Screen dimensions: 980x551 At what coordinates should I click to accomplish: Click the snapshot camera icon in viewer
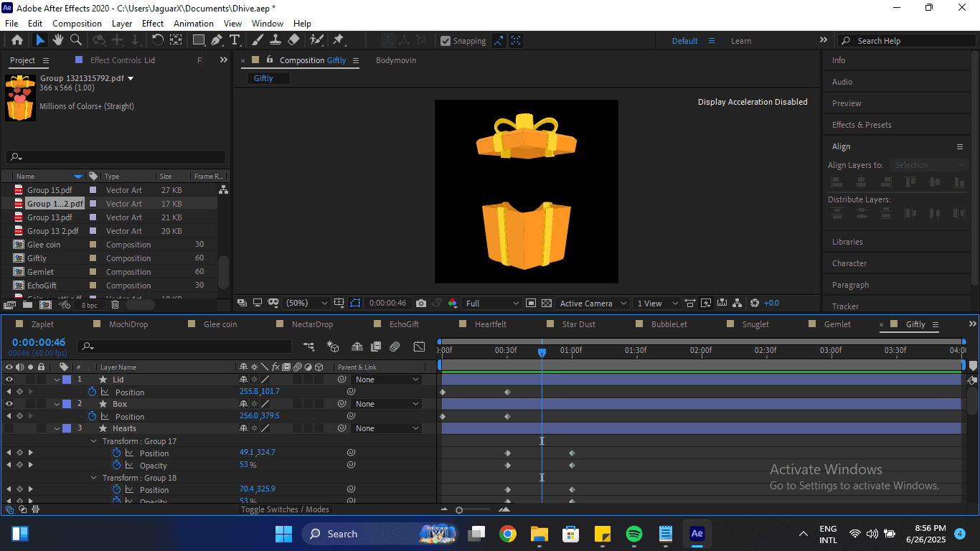coord(421,303)
